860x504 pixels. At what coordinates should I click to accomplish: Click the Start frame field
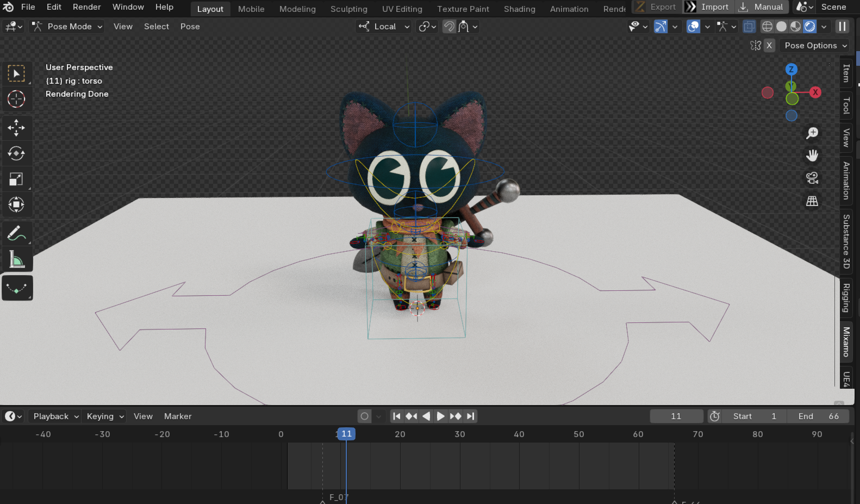(755, 416)
